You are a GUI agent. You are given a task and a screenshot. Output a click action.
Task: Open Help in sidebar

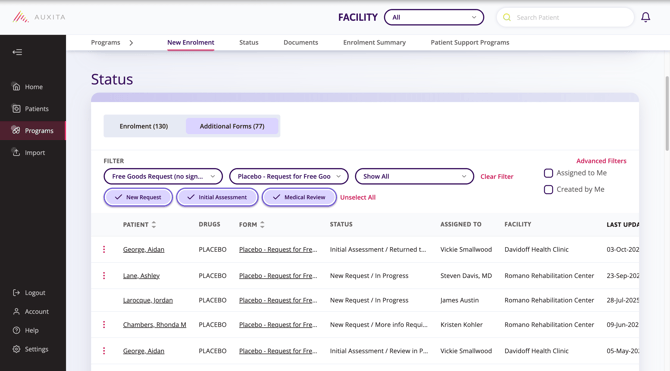25,330
